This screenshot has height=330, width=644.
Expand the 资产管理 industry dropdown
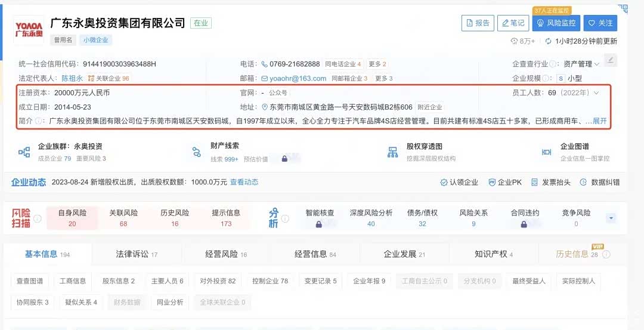(x=596, y=64)
